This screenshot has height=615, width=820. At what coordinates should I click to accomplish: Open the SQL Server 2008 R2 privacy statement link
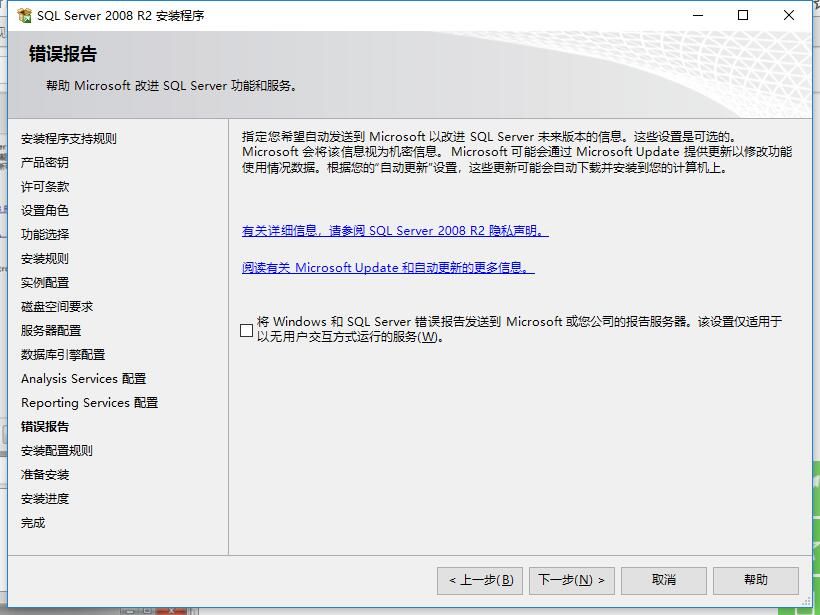pyautogui.click(x=395, y=231)
